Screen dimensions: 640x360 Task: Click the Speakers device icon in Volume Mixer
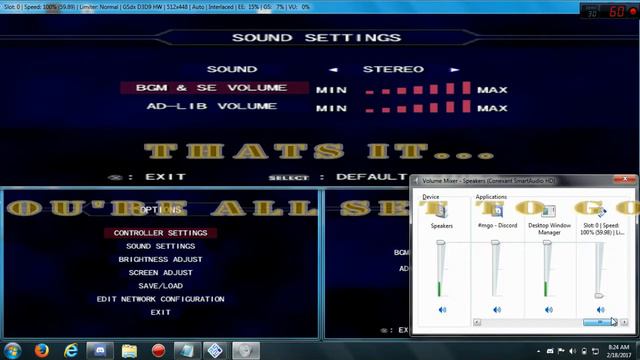441,211
